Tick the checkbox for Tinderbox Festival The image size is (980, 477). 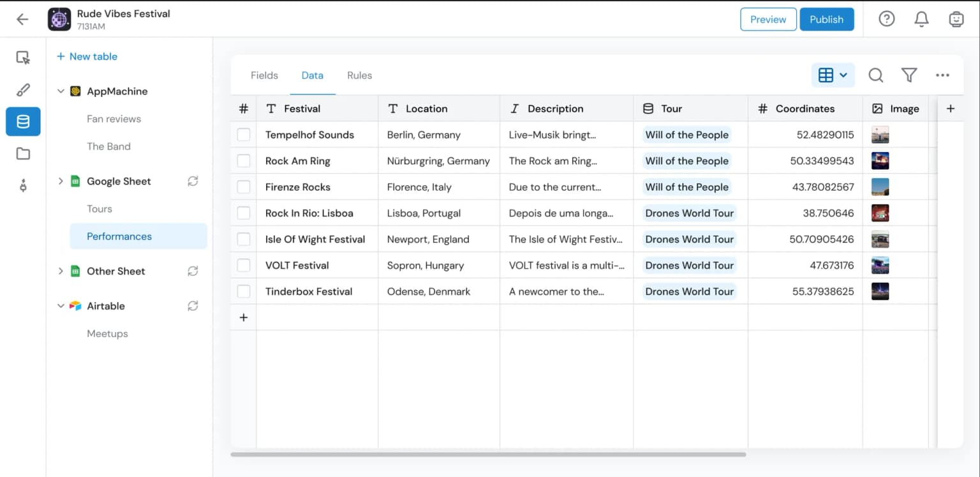point(243,291)
